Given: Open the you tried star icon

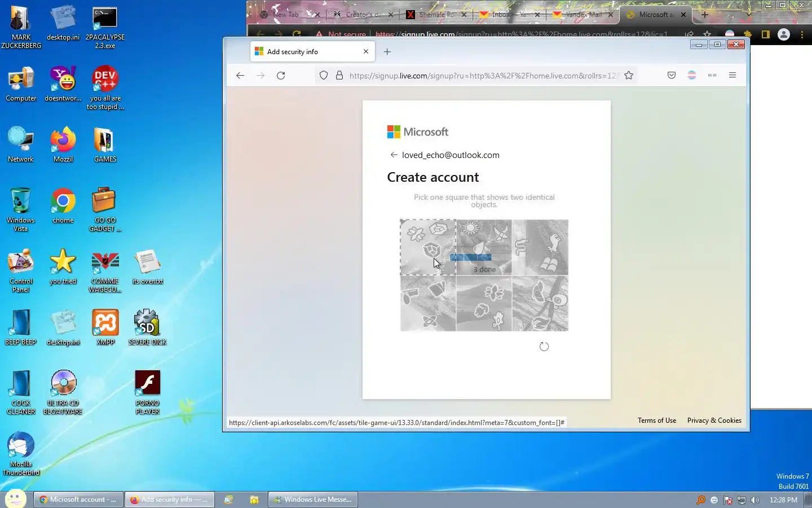Looking at the screenshot, I should (x=63, y=268).
